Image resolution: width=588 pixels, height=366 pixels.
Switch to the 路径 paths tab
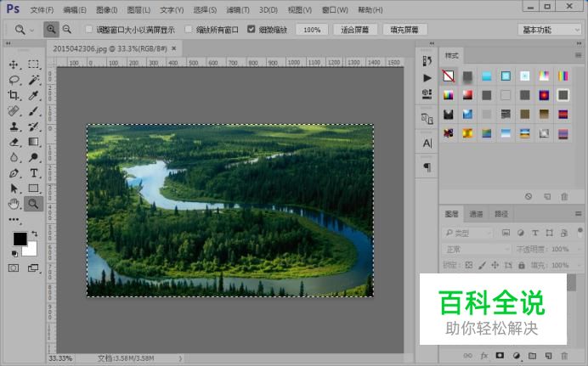point(501,214)
